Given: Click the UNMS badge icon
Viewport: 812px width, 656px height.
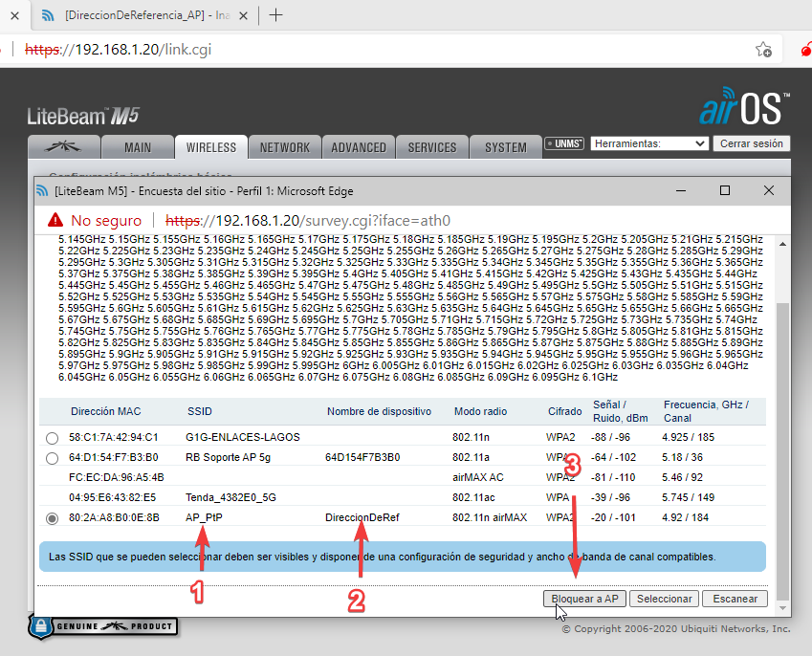Looking at the screenshot, I should [x=563, y=143].
